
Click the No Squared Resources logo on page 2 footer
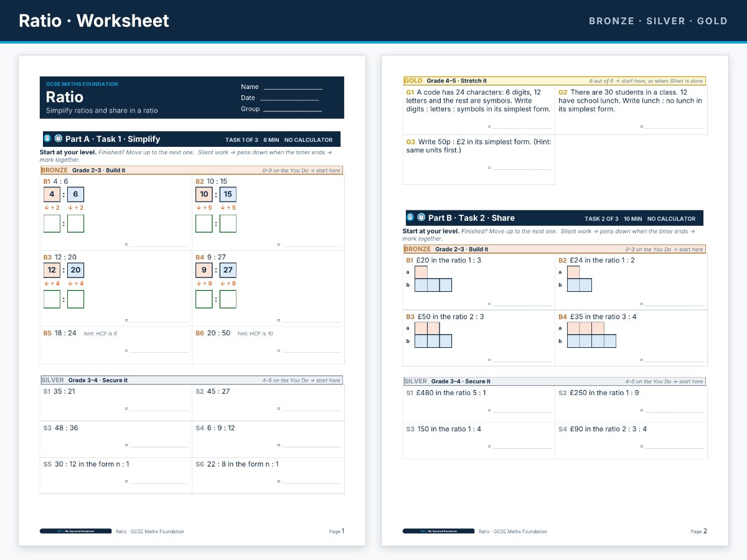click(439, 531)
